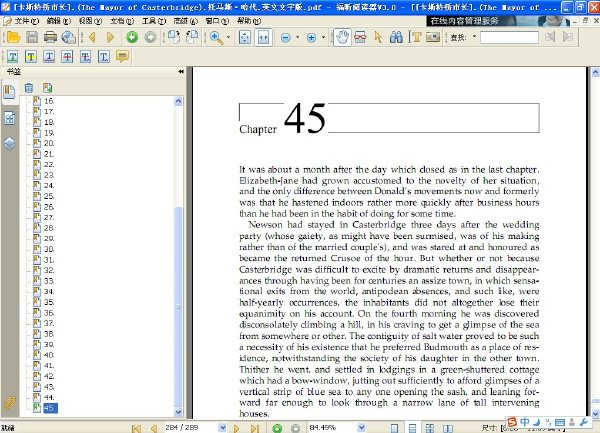Click the green previous view button
The width and height of the screenshot is (600, 433).
point(132,37)
